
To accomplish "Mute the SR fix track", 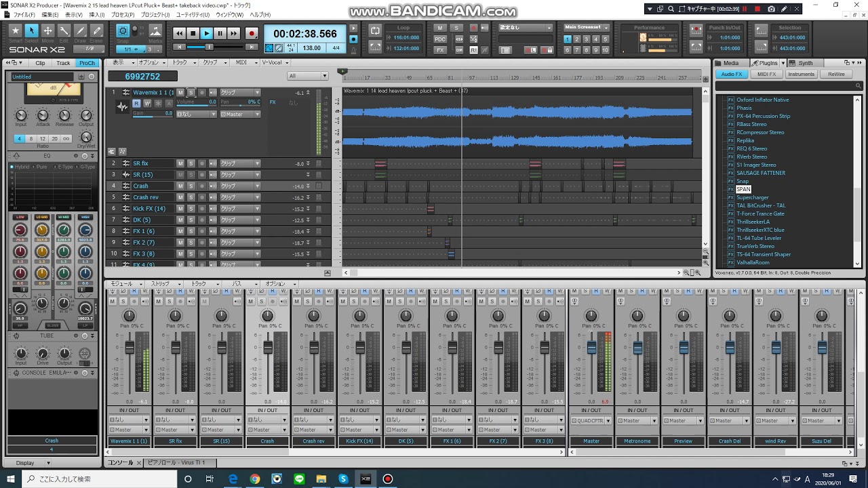I will 180,163.
